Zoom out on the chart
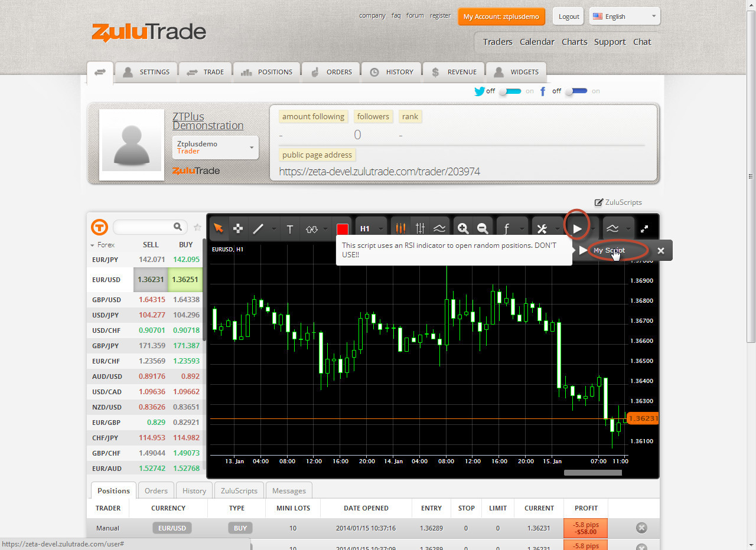Screen dimensions: 756x550 (x=483, y=228)
